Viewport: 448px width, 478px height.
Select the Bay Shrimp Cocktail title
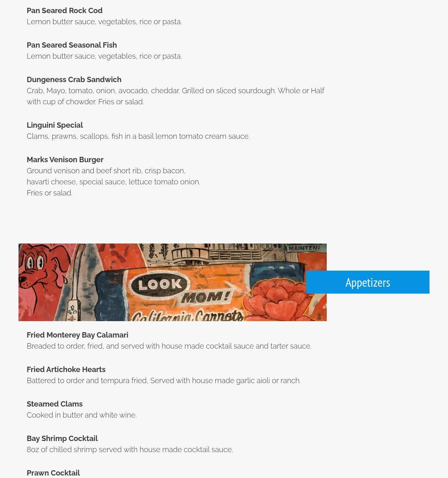pos(62,438)
